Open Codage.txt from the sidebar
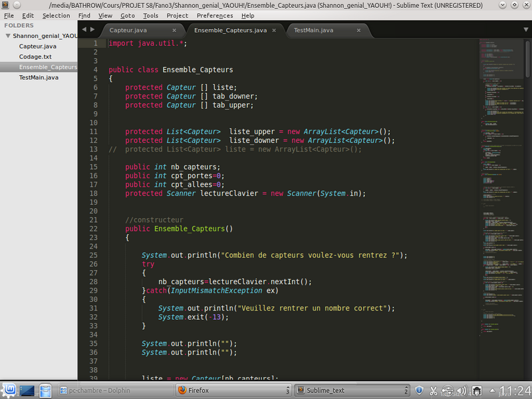Viewport: 532px width, 399px height. pyautogui.click(x=35, y=57)
